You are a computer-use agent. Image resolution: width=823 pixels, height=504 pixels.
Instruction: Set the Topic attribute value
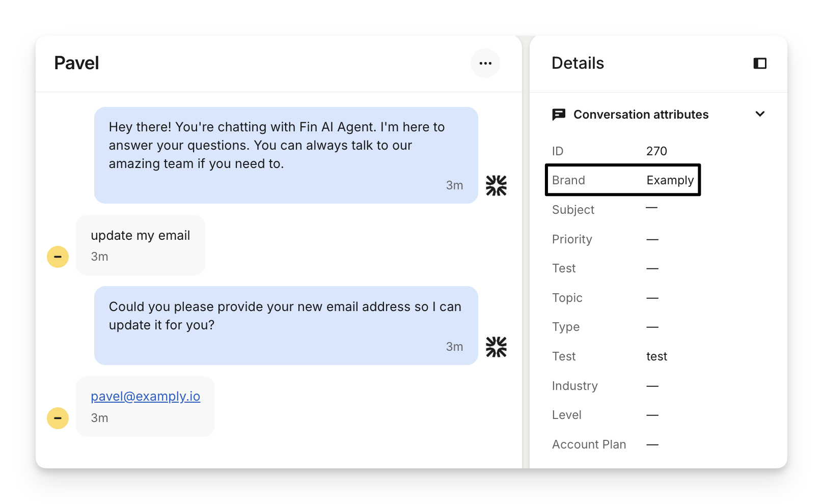(x=652, y=298)
